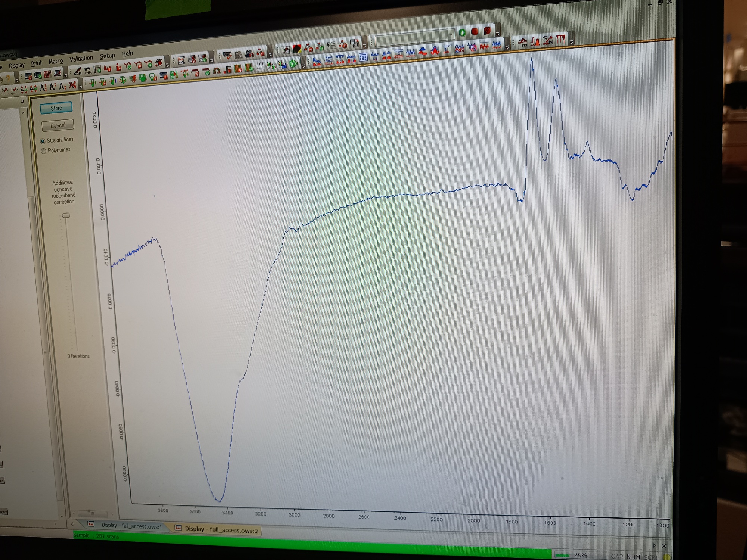Click the peak integration icon with orange peak
747x560 pixels.
point(535,42)
